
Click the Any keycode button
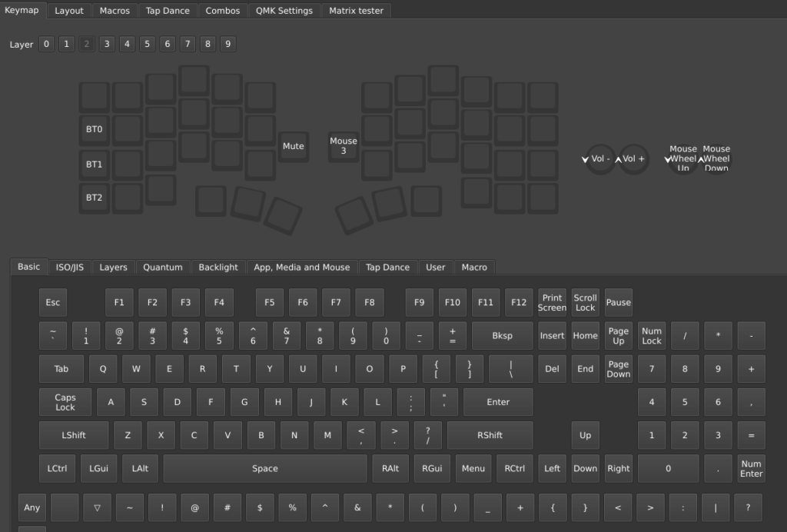(32, 507)
